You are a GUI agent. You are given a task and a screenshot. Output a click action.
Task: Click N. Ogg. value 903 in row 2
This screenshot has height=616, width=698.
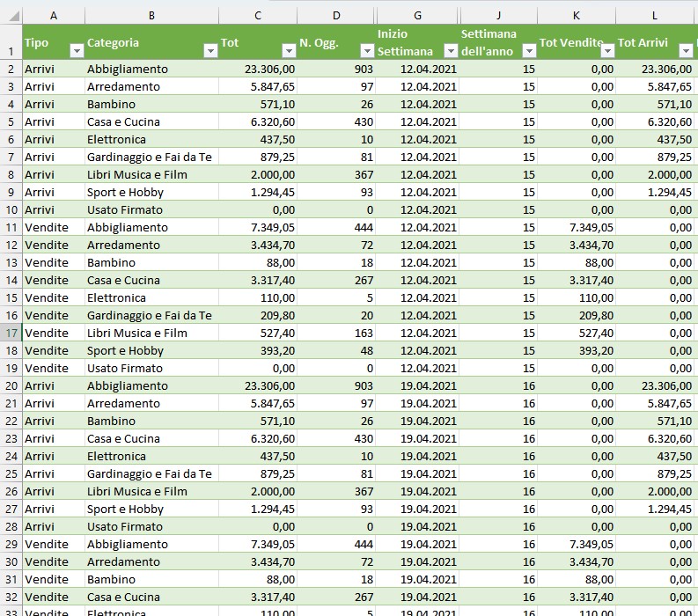336,69
